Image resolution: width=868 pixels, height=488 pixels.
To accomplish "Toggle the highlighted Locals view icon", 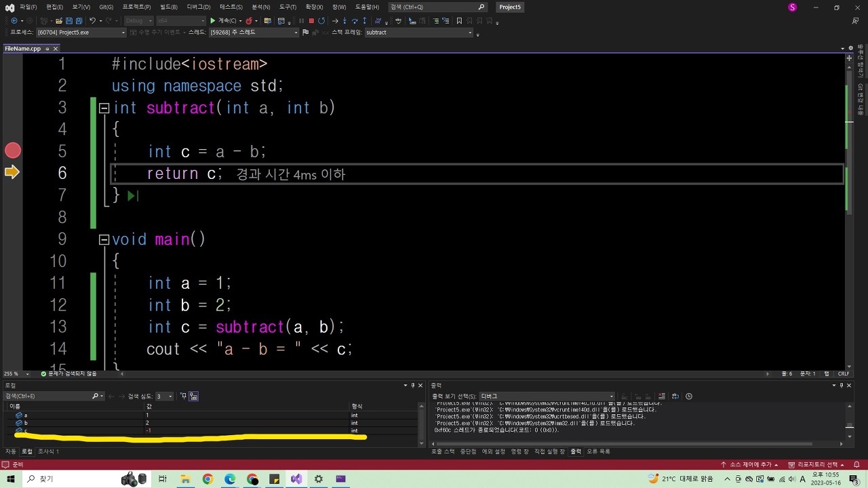I will [193, 396].
